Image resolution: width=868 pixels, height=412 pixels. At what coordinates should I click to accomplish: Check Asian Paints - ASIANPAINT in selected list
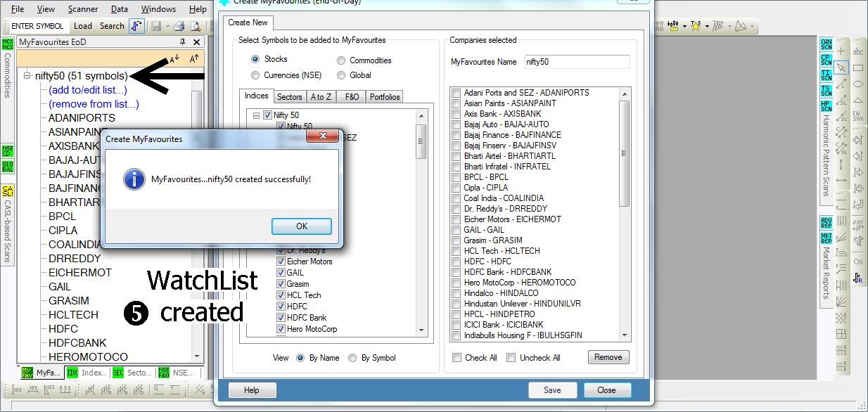coord(457,103)
